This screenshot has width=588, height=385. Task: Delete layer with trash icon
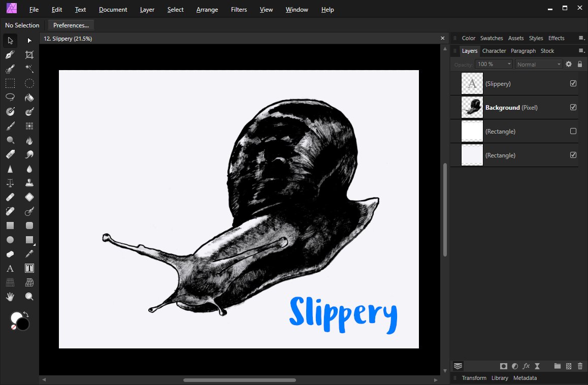(580, 366)
